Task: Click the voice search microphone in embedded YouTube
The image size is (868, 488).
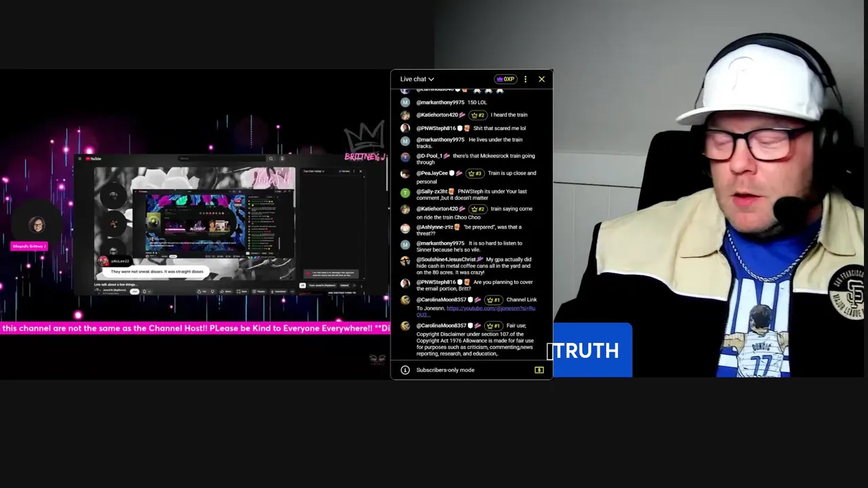Action: coord(282,159)
